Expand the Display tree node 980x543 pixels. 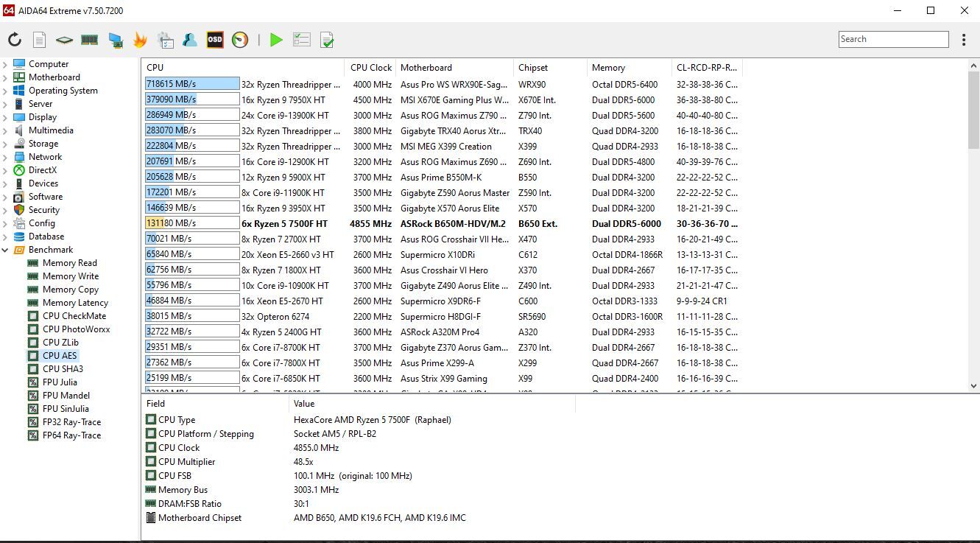[x=5, y=117]
